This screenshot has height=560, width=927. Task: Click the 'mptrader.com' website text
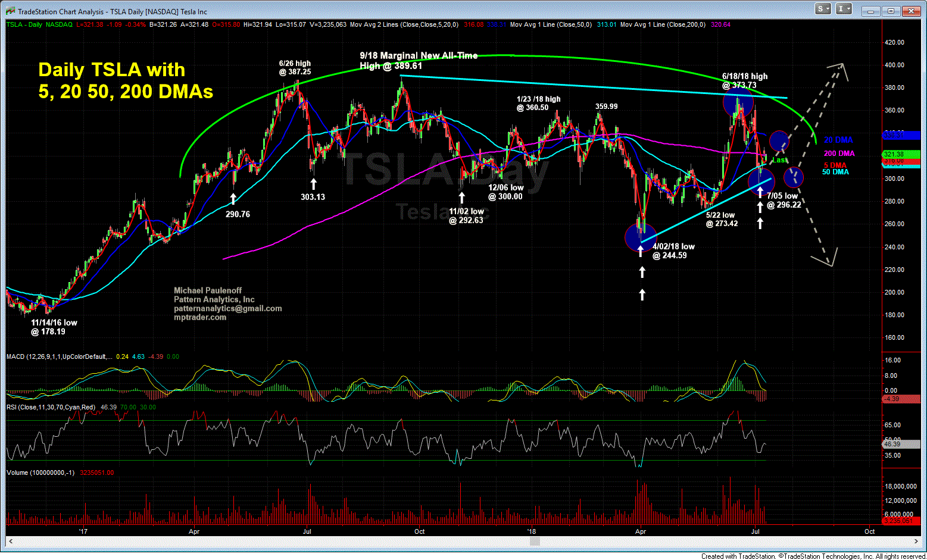tap(200, 317)
